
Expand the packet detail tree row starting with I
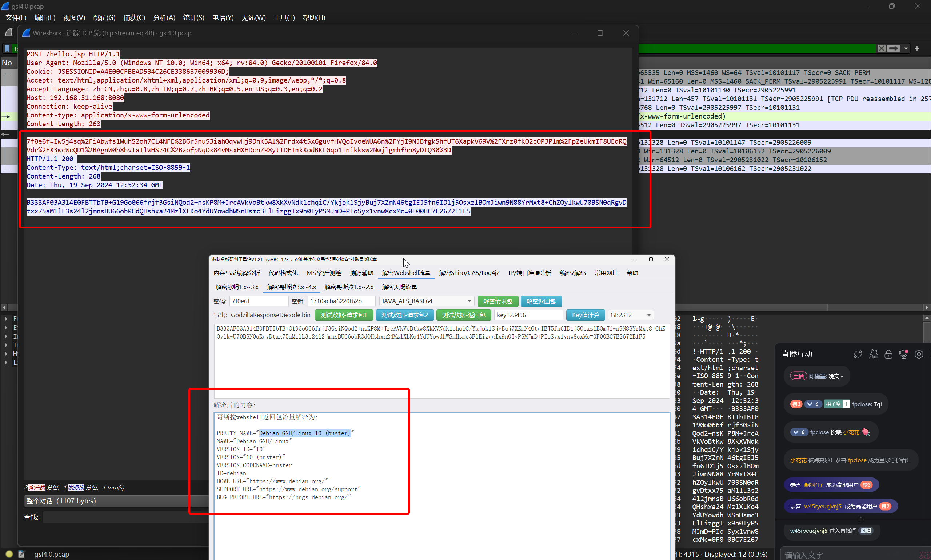coord(6,336)
